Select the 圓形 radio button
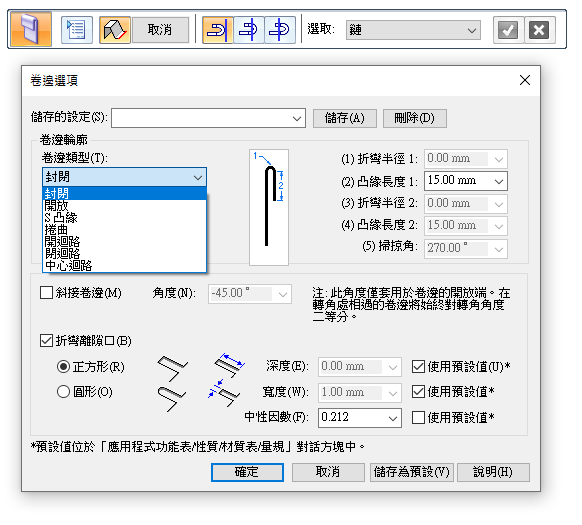The width and height of the screenshot is (582, 525). [x=63, y=392]
